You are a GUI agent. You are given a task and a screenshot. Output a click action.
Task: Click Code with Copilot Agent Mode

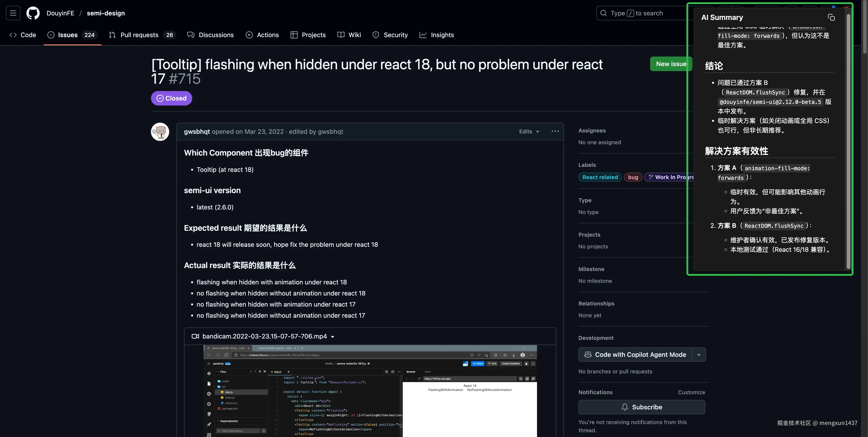coord(635,355)
